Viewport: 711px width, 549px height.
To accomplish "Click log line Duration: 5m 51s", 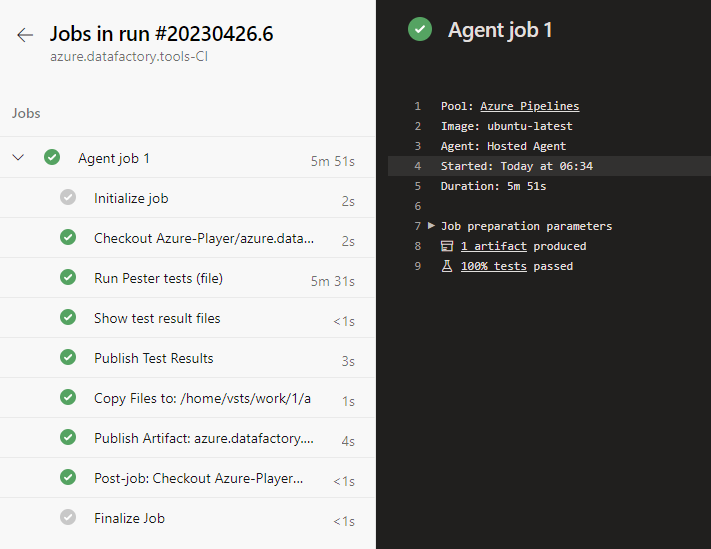I will [493, 186].
